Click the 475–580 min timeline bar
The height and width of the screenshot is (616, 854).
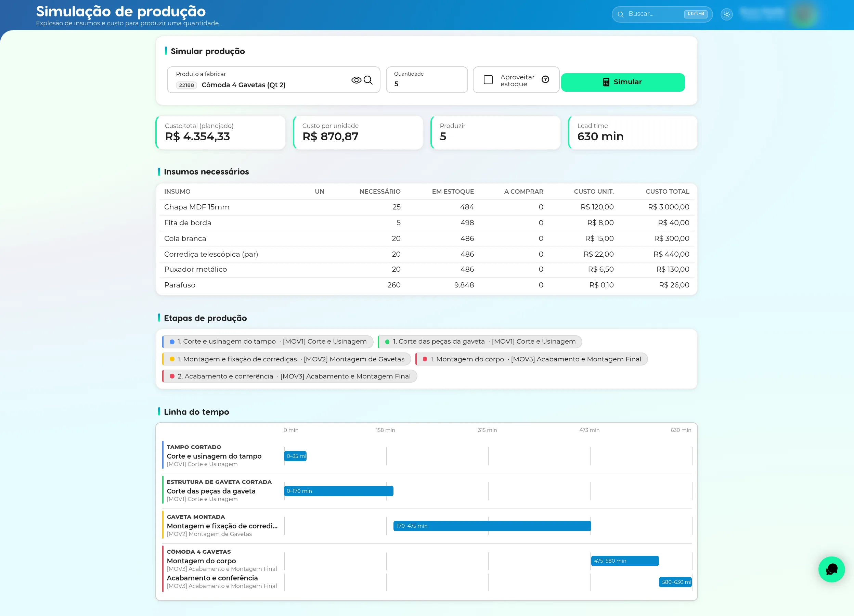tap(624, 560)
